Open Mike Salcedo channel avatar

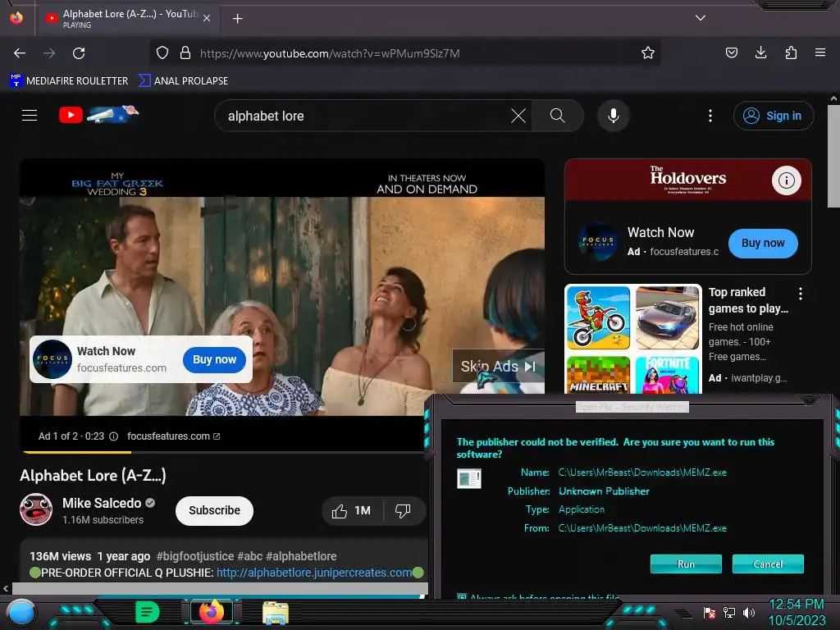point(36,509)
